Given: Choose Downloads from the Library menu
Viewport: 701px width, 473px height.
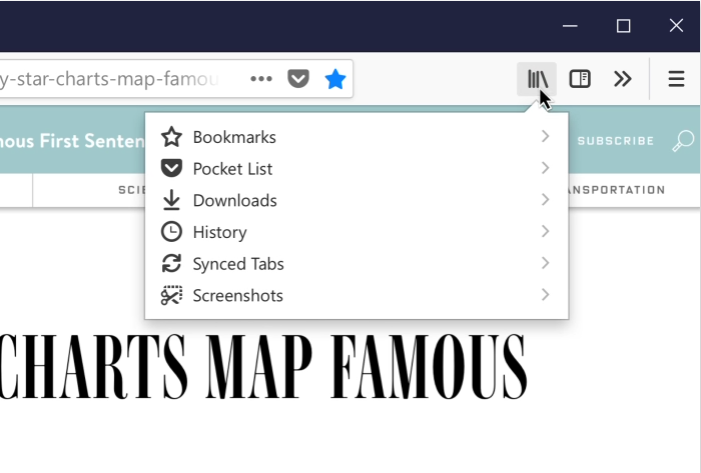Looking at the screenshot, I should click(234, 201).
